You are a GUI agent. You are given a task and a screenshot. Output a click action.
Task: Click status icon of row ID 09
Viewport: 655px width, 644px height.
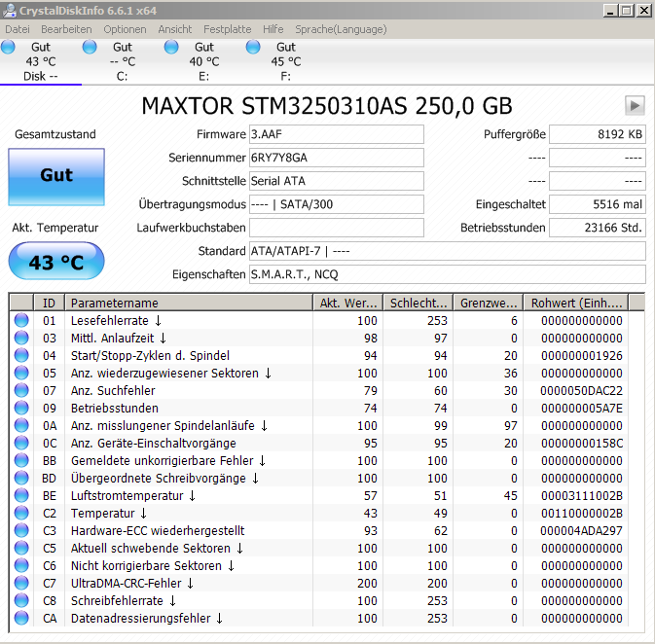tap(21, 408)
